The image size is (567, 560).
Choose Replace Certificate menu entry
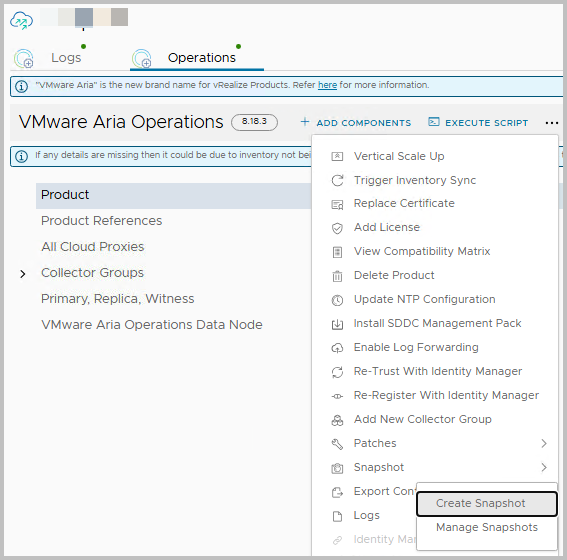404,203
